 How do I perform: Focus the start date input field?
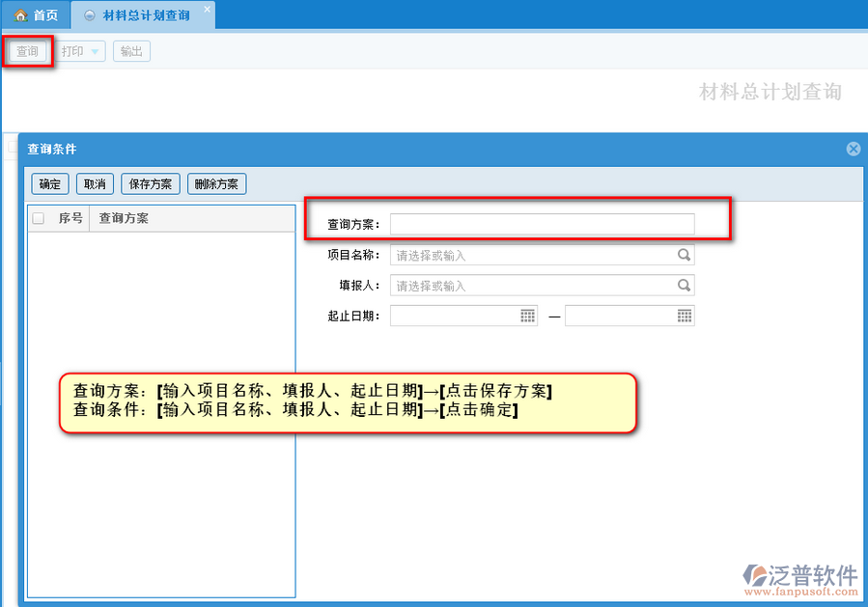(463, 316)
